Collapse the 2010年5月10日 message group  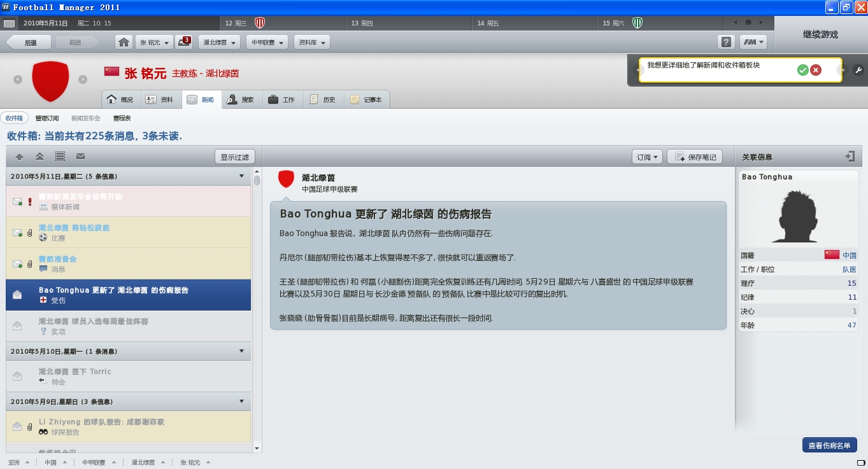click(x=241, y=351)
